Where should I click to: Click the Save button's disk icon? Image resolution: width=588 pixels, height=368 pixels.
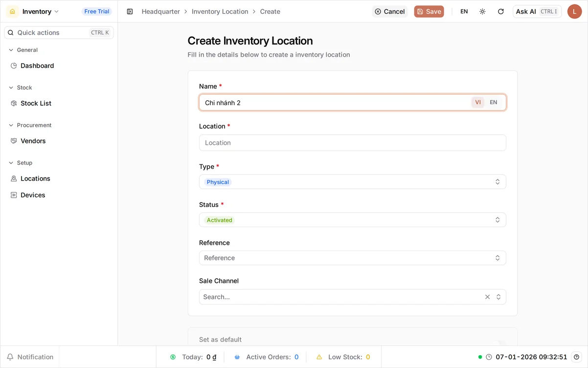(x=420, y=11)
